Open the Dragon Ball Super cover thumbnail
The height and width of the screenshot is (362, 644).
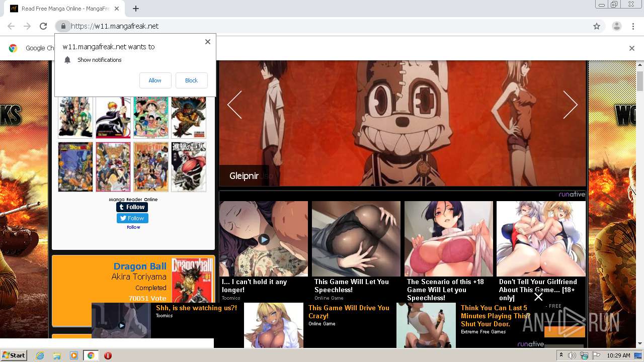pos(75,166)
